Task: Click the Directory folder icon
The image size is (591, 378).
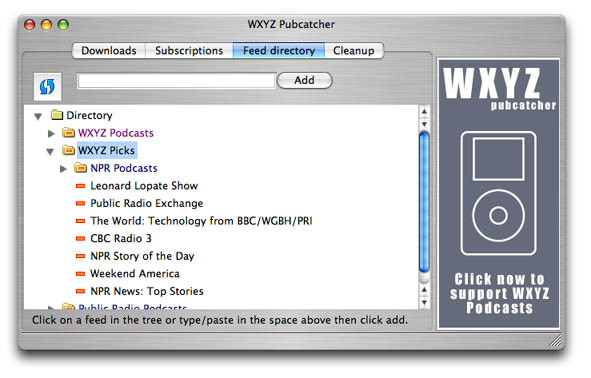Action: click(57, 115)
